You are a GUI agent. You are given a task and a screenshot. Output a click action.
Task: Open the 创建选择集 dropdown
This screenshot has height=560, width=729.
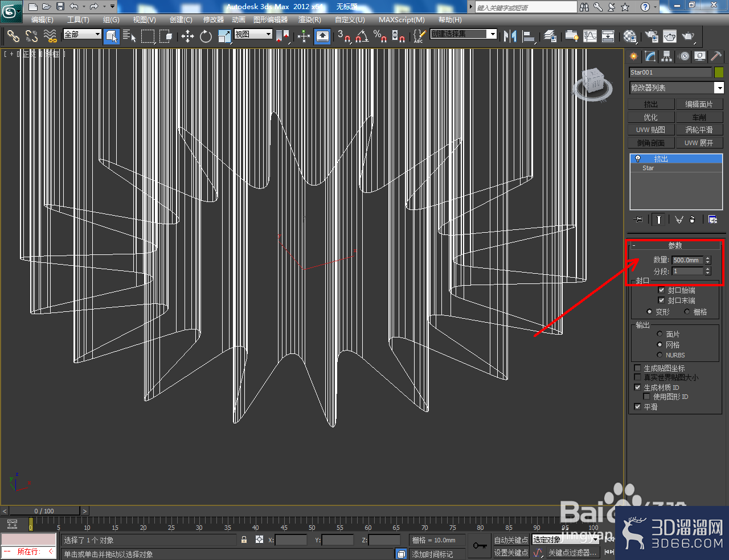pos(464,34)
